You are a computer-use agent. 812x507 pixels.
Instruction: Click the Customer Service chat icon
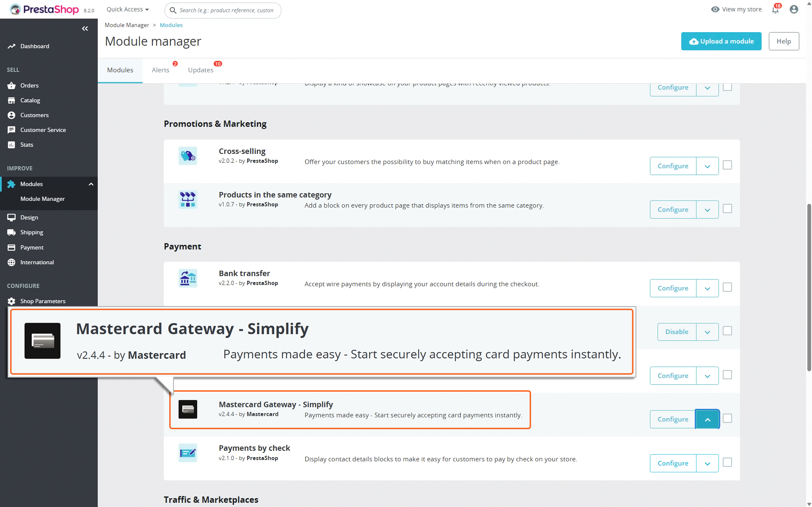pyautogui.click(x=11, y=130)
